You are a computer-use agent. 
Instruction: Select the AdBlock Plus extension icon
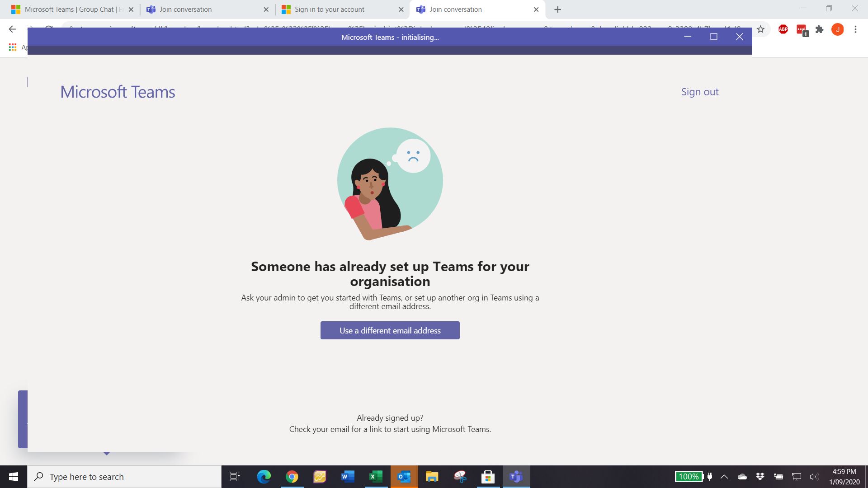tap(783, 29)
